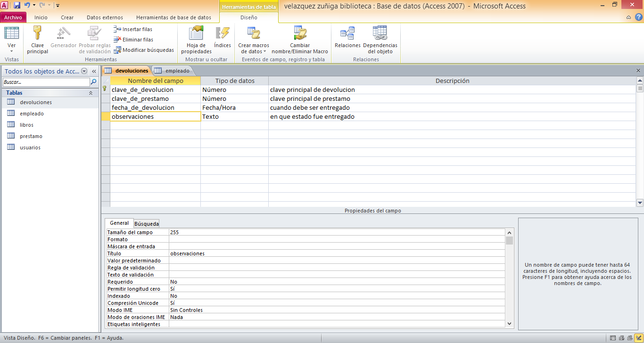
Task: Click the Tamaño del campo value 255
Action: pos(337,232)
